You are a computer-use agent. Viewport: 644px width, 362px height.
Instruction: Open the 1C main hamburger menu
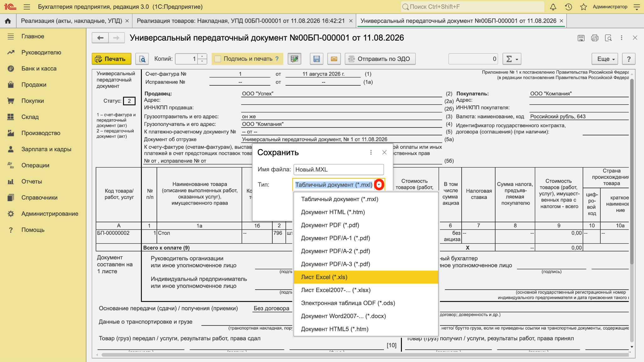click(x=27, y=7)
